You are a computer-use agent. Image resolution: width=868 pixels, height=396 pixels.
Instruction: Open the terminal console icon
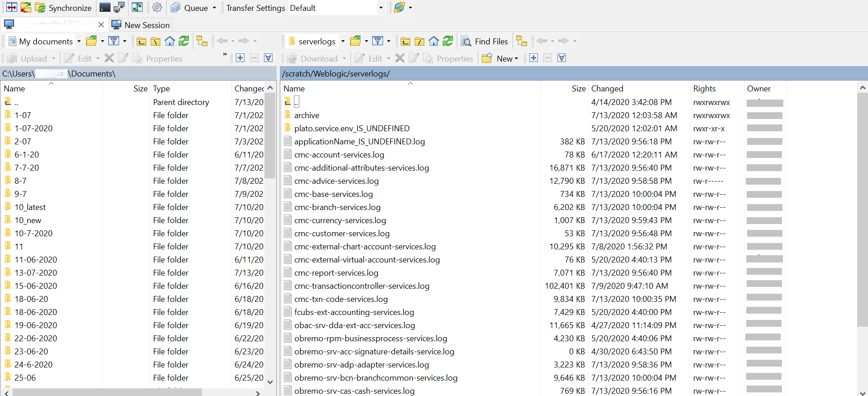pyautogui.click(x=105, y=8)
